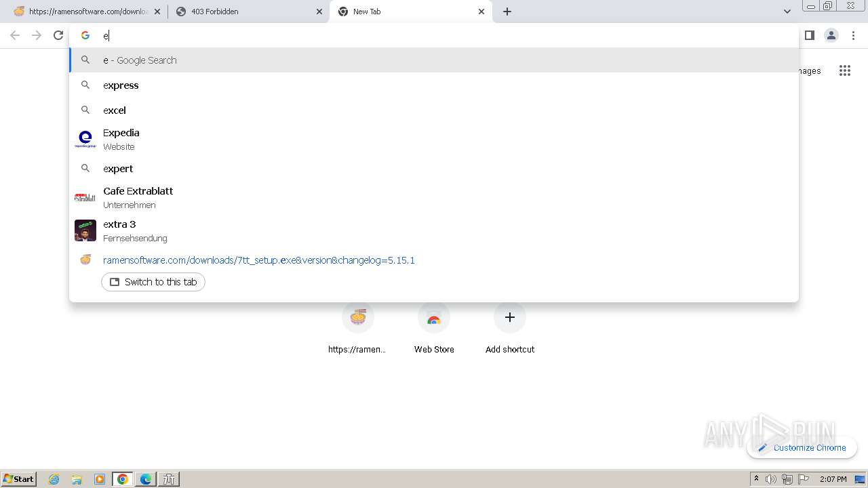Screen dimensions: 868x488
Task: Reload the page with refresh icon
Action: point(58,35)
